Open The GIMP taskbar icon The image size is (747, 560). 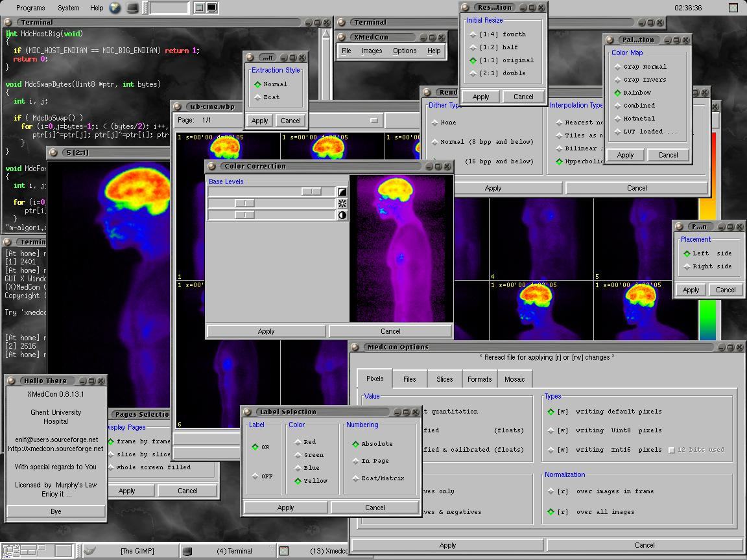[x=89, y=551]
